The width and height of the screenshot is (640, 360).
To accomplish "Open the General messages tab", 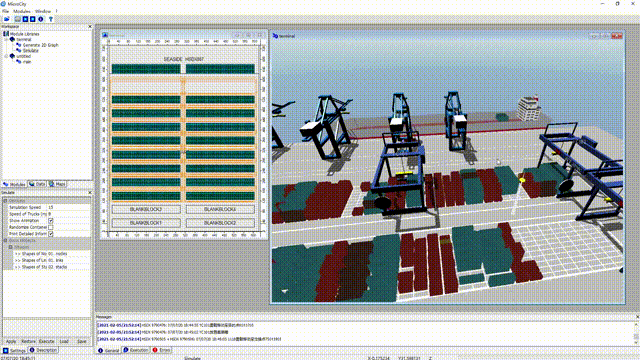I will coord(109,350).
